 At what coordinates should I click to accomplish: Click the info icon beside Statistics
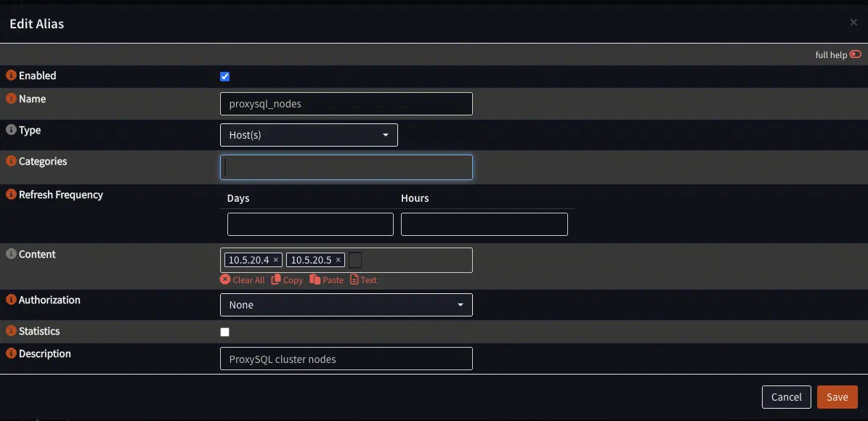pos(11,331)
